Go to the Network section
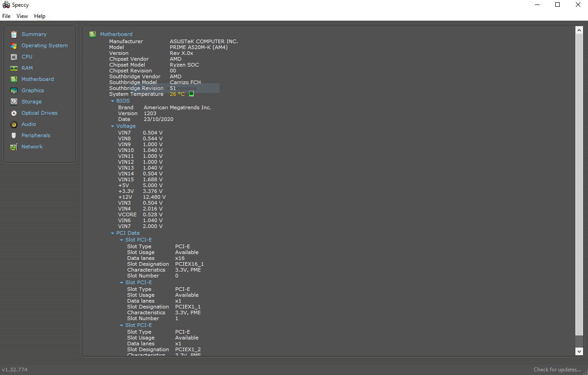Screen dimensions: 588x375 [x=32, y=147]
